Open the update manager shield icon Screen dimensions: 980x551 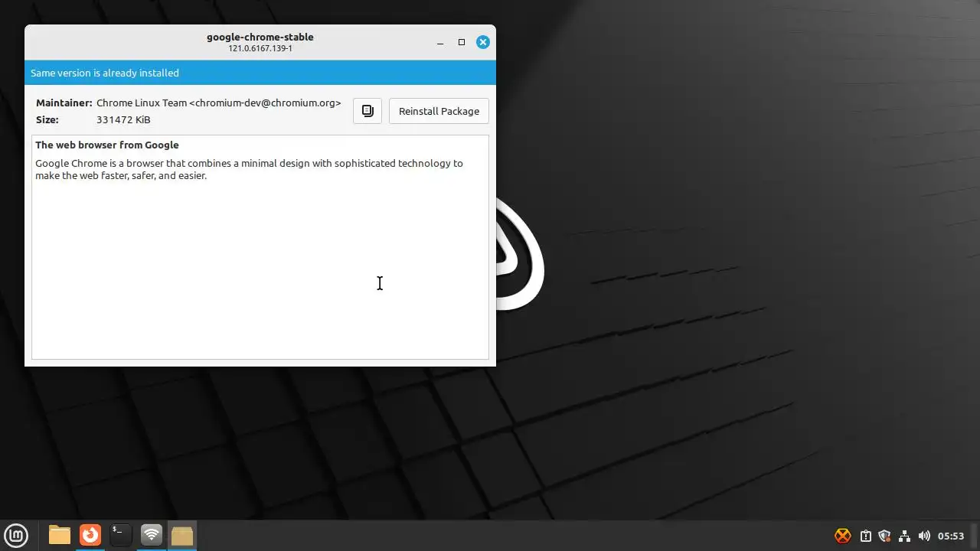coord(885,536)
